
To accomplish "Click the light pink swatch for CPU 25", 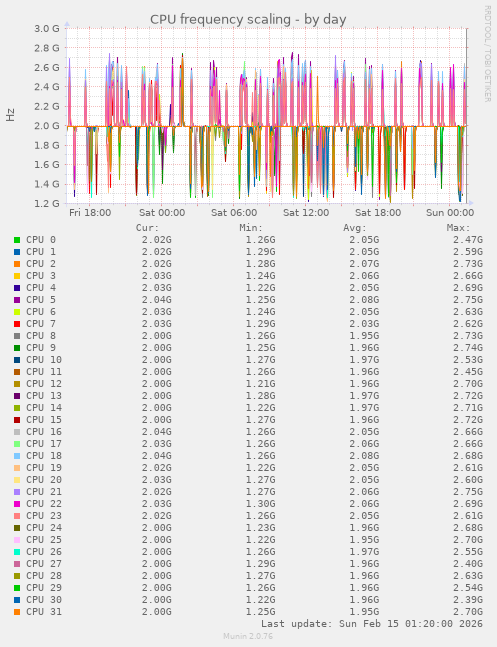I will [17, 540].
